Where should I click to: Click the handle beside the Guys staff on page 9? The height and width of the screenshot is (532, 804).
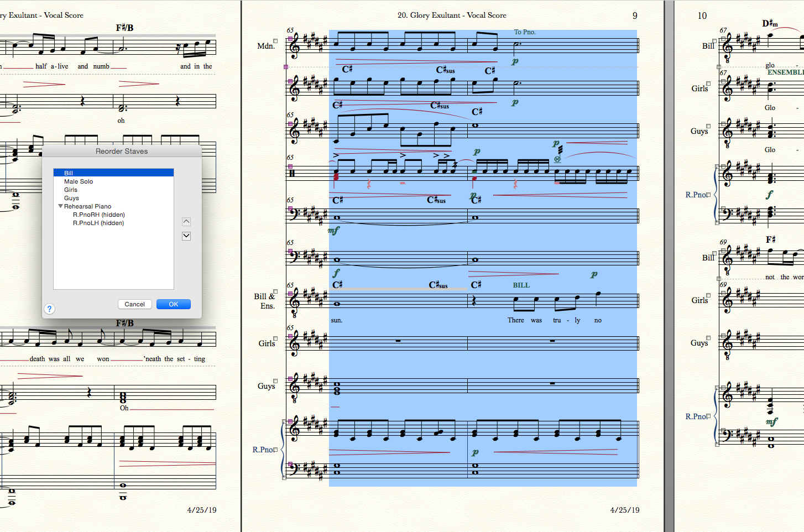point(275,381)
